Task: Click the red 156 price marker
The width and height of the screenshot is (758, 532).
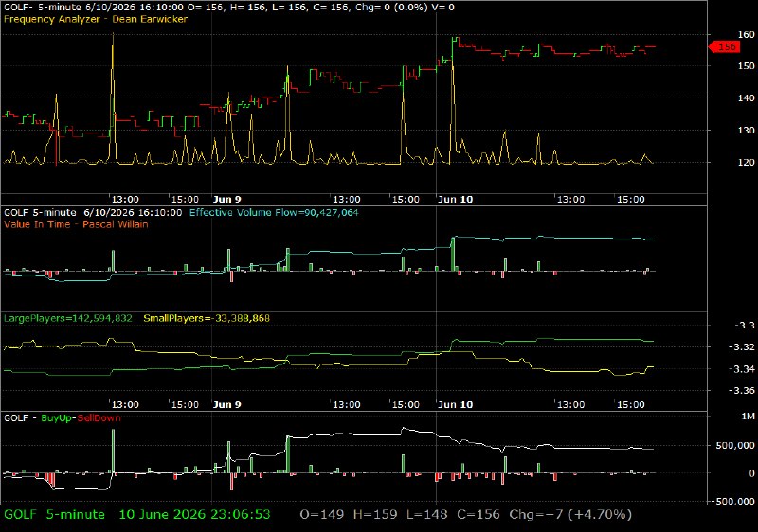Action: click(x=724, y=46)
